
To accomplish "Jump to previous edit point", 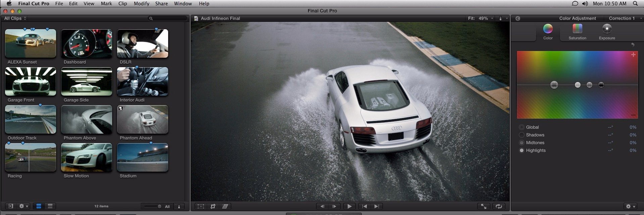I will (364, 206).
